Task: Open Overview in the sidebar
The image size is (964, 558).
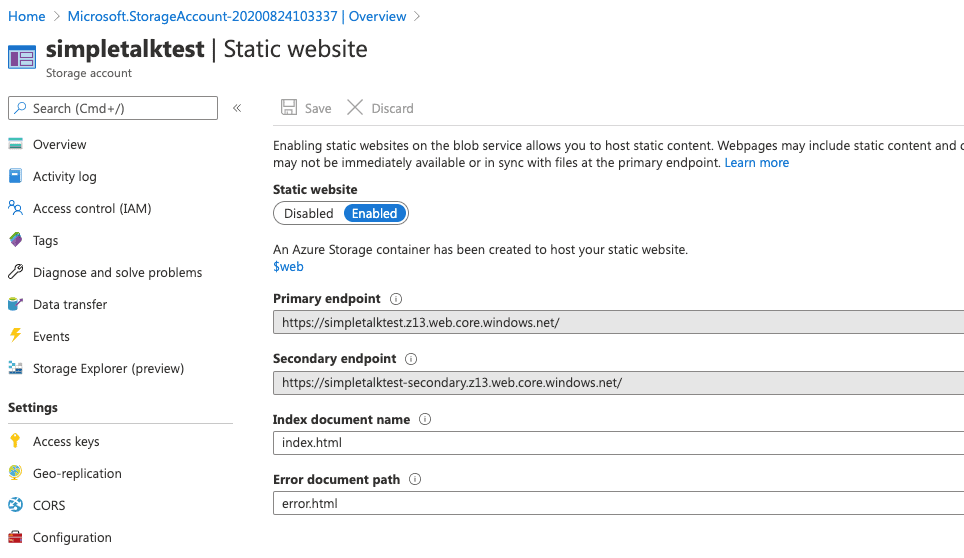Action: 60,144
